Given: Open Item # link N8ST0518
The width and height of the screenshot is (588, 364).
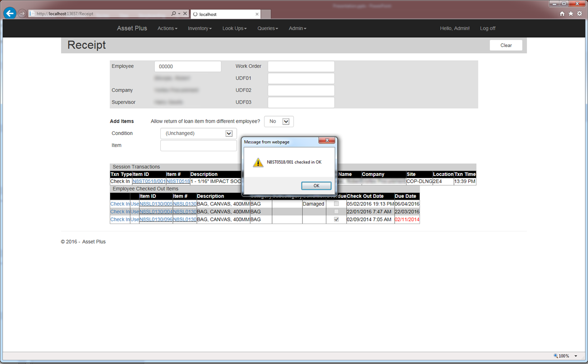Looking at the screenshot, I should click(x=178, y=181).
